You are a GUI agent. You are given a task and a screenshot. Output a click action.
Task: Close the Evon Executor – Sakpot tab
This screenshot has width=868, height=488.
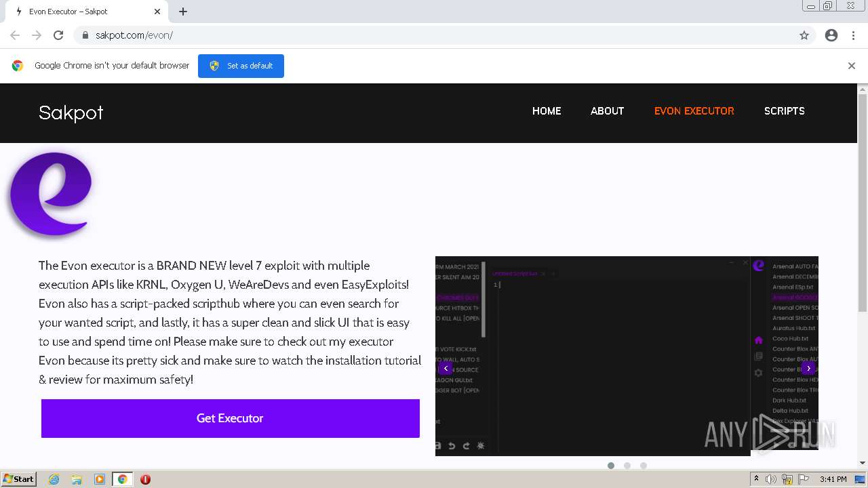tap(157, 12)
